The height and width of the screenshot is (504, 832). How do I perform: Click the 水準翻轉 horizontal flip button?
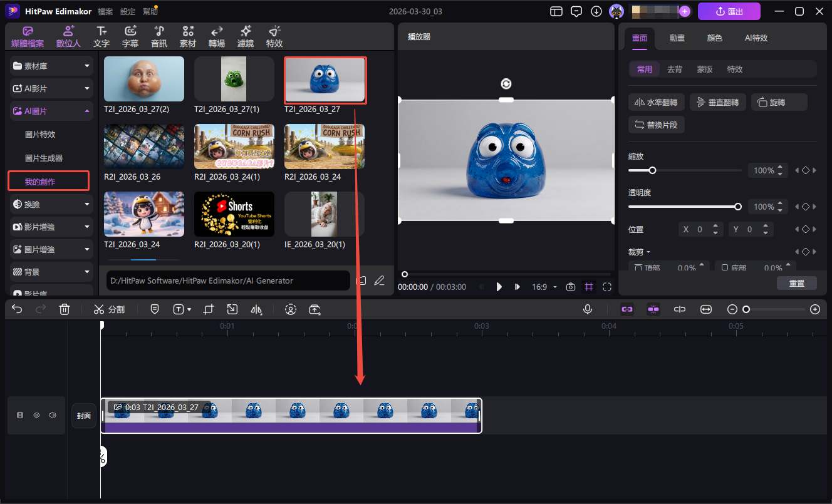(x=656, y=102)
